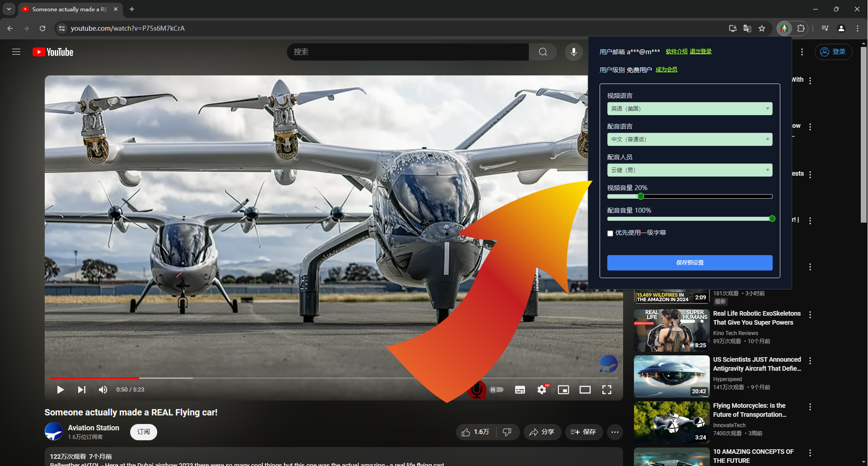
Task: Switch to the Someone actually made browser tab
Action: pyautogui.click(x=68, y=9)
